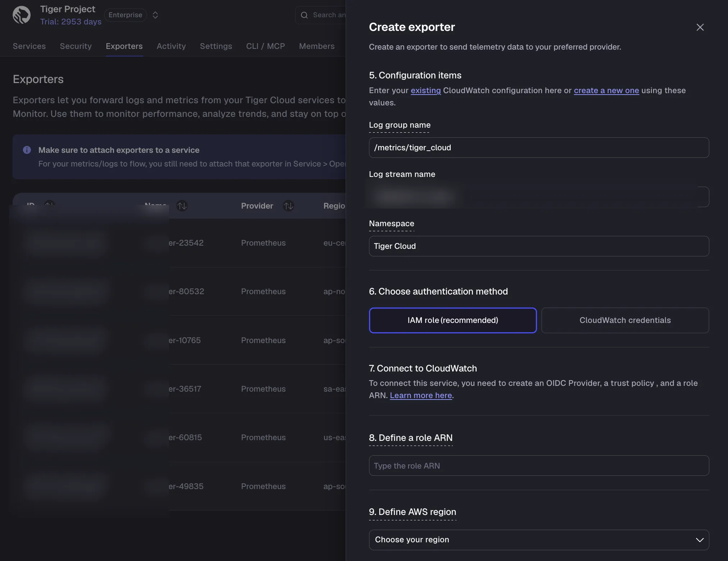Click the Namespace input field

coord(539,246)
